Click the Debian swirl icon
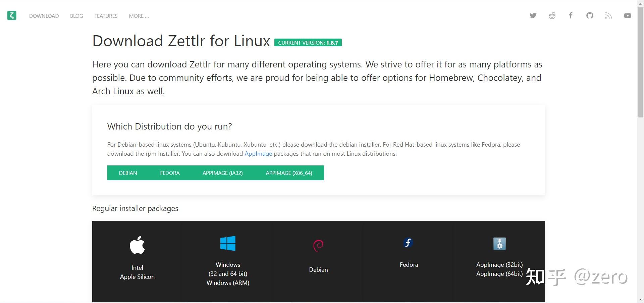The image size is (644, 303). coord(318,245)
